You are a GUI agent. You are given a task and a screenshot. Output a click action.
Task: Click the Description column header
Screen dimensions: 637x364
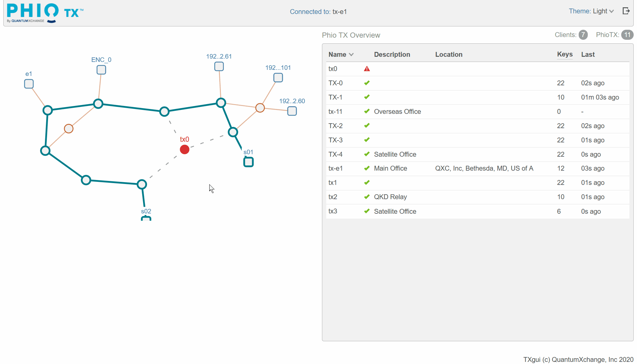tap(392, 55)
